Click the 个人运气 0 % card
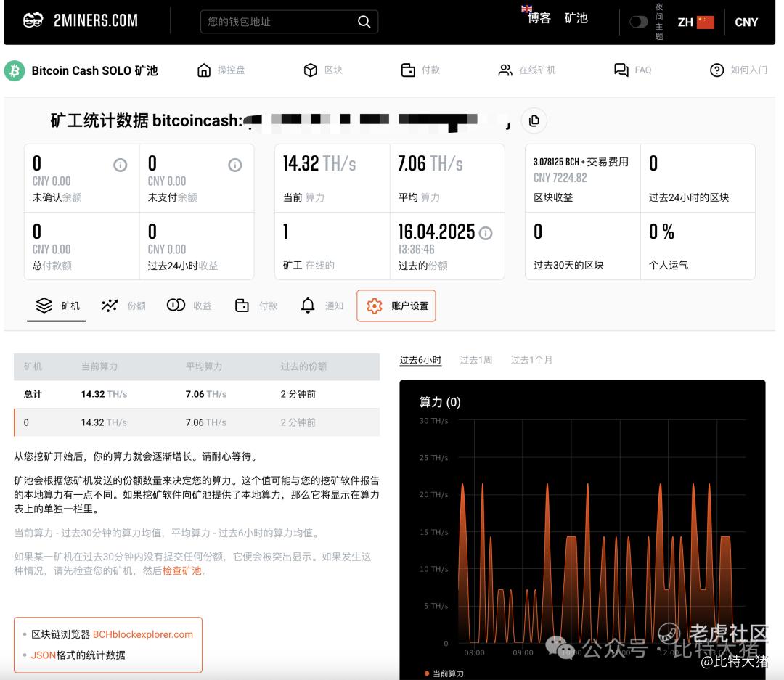The width and height of the screenshot is (784, 680). tap(698, 246)
